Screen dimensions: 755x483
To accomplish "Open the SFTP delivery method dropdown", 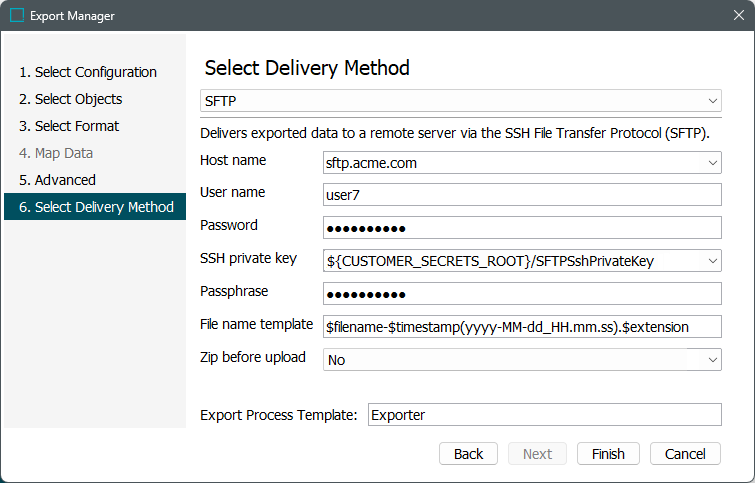I will click(713, 101).
